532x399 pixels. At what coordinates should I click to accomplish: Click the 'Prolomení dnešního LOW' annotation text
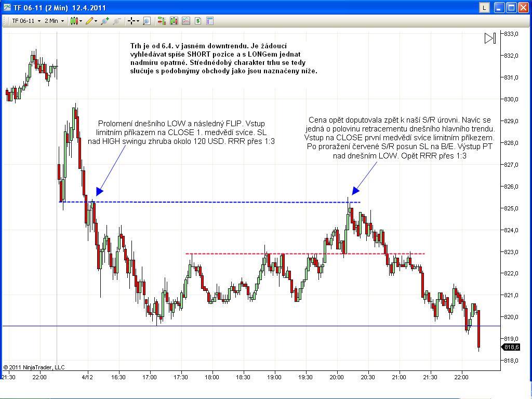point(181,132)
